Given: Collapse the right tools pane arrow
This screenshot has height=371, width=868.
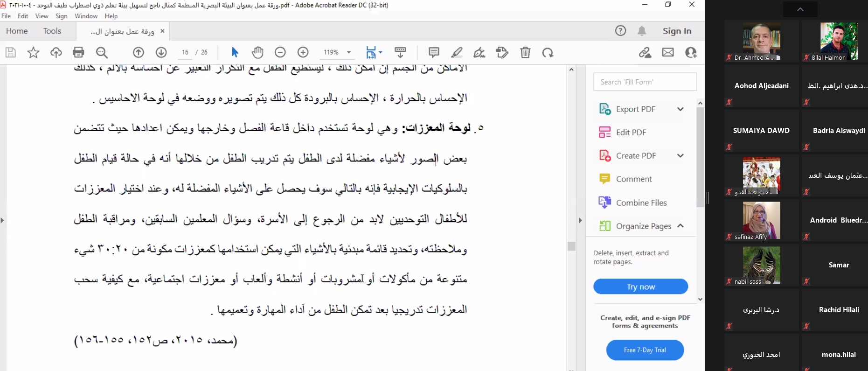Looking at the screenshot, I should (x=580, y=220).
